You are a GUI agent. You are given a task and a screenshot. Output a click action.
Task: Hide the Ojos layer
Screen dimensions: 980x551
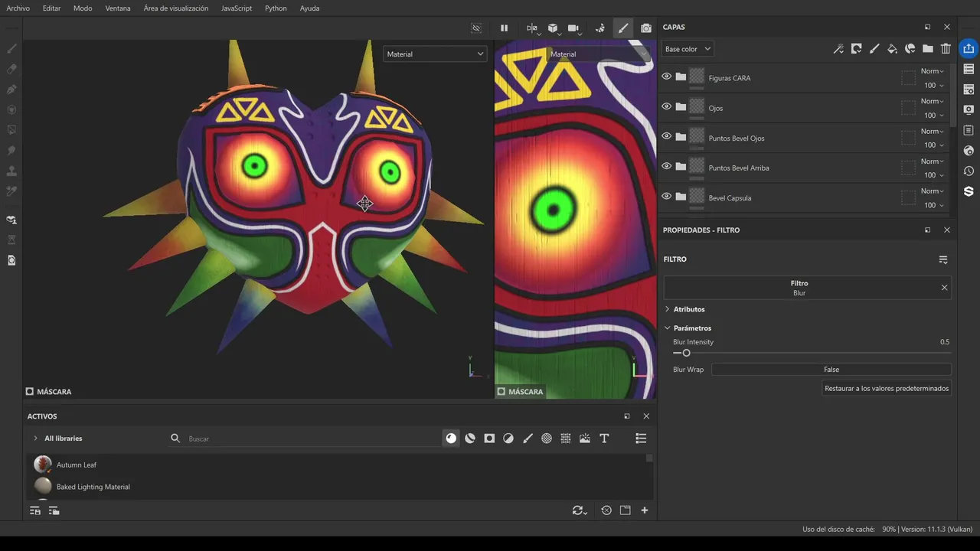point(666,107)
